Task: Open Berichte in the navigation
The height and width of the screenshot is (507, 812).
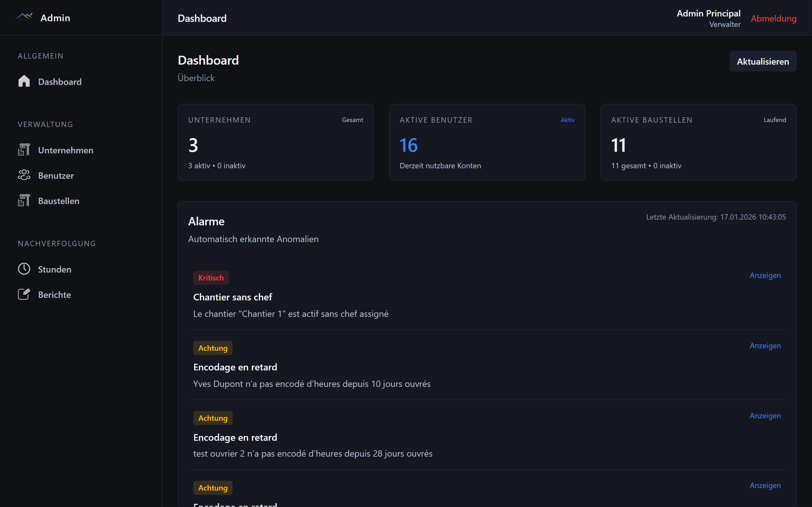Action: [54, 294]
